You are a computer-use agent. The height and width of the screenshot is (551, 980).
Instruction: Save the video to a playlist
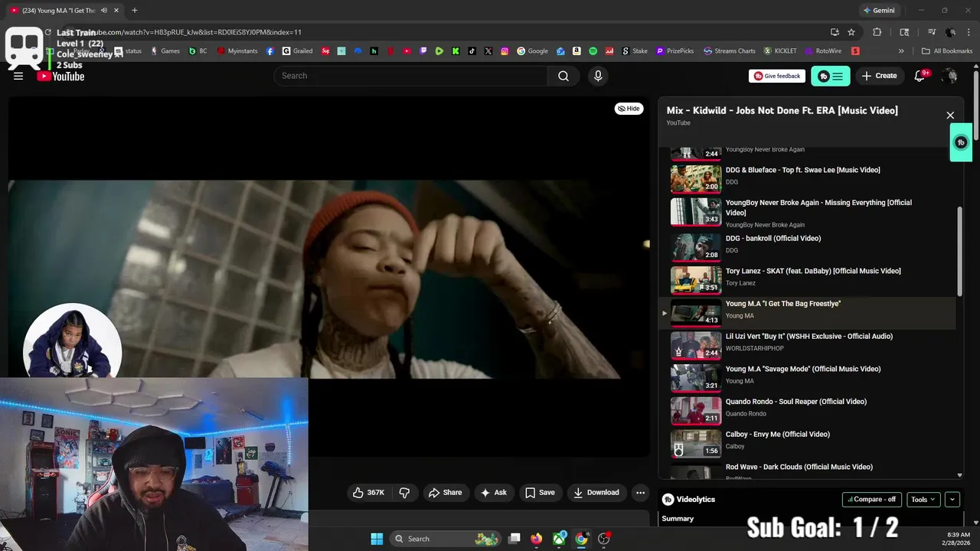coord(540,492)
